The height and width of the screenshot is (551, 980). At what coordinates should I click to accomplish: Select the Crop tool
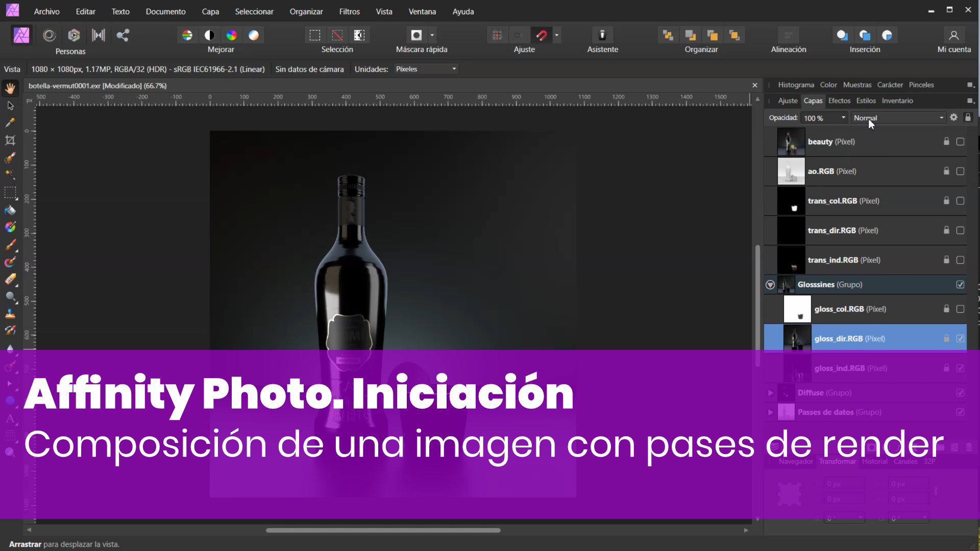(x=10, y=140)
